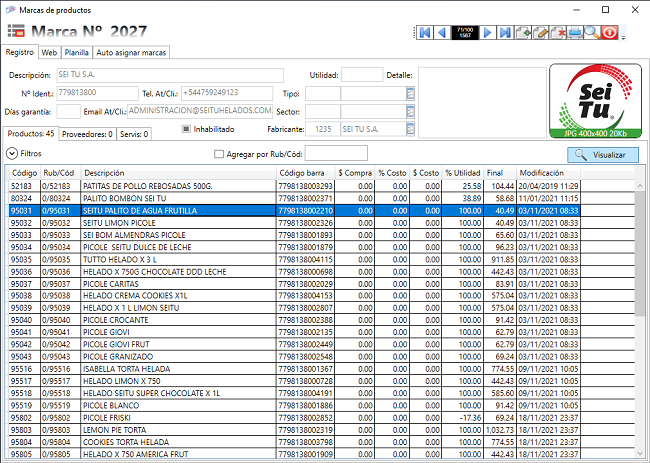This screenshot has width=650, height=463.
Task: Sort by the % Utilidad column header
Action: pos(463,173)
